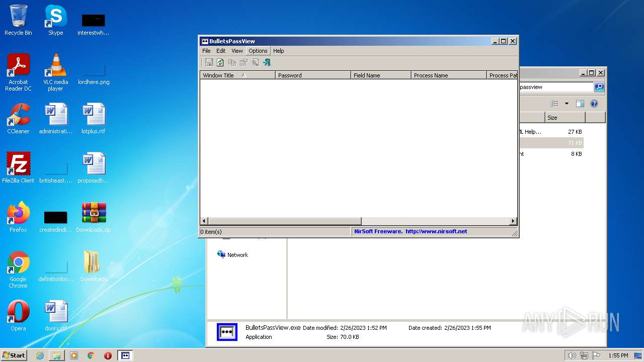The image size is (644, 362).
Task: Click the Explorer search field
Action: coord(556,87)
